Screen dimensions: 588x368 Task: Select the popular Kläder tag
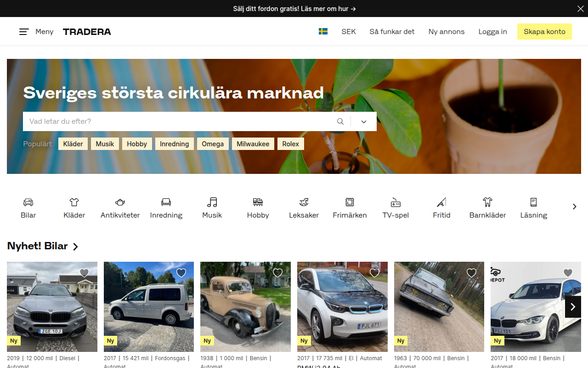[73, 144]
